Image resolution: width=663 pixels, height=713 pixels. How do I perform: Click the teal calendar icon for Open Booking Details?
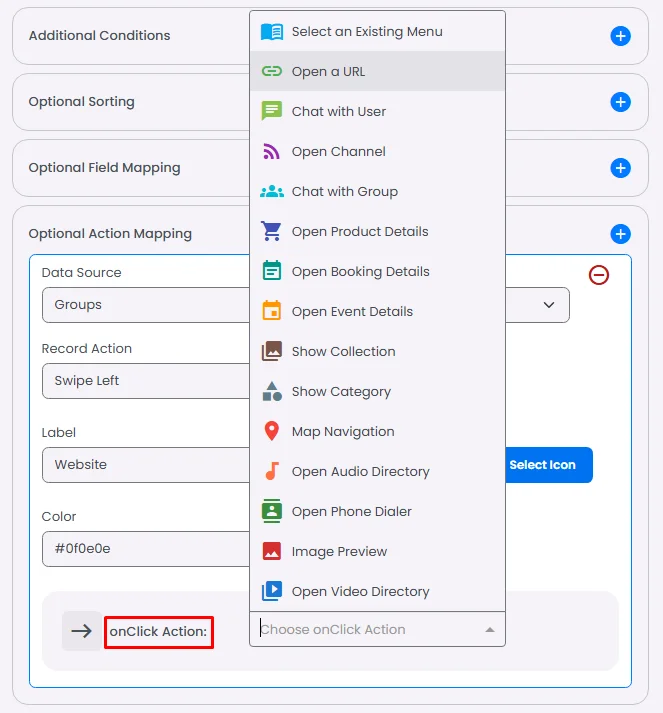pyautogui.click(x=272, y=271)
